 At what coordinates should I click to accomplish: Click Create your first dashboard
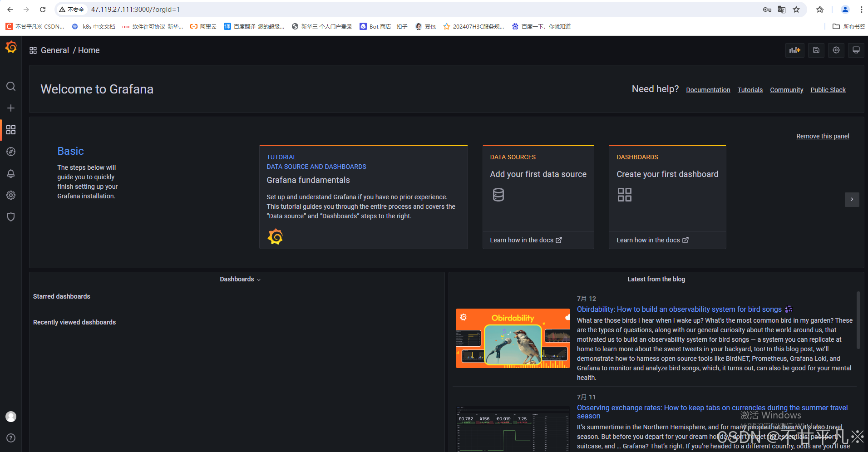point(667,174)
